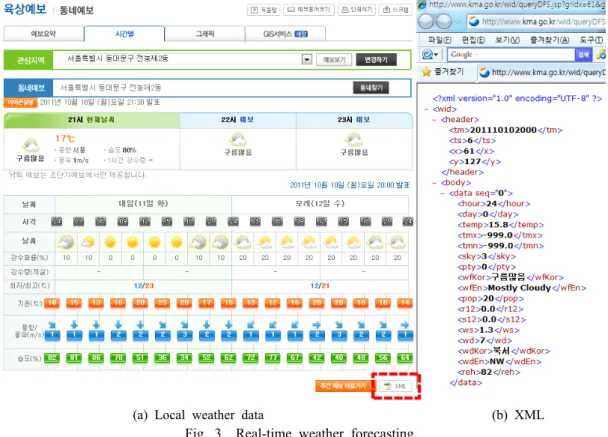Select the 시간별 hourly tab
This screenshot has width=608, height=437.
(124, 34)
